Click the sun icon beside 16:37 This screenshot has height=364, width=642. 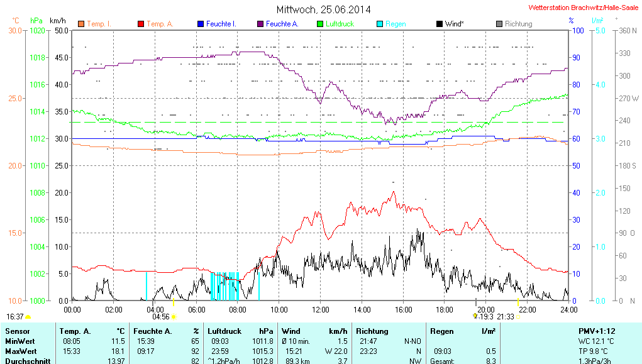pos(28,317)
